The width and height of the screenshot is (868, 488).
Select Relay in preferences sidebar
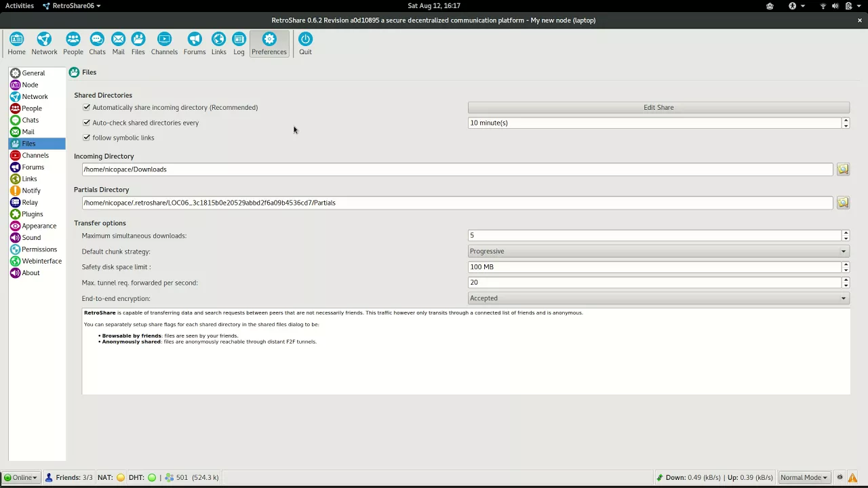pyautogui.click(x=37, y=202)
